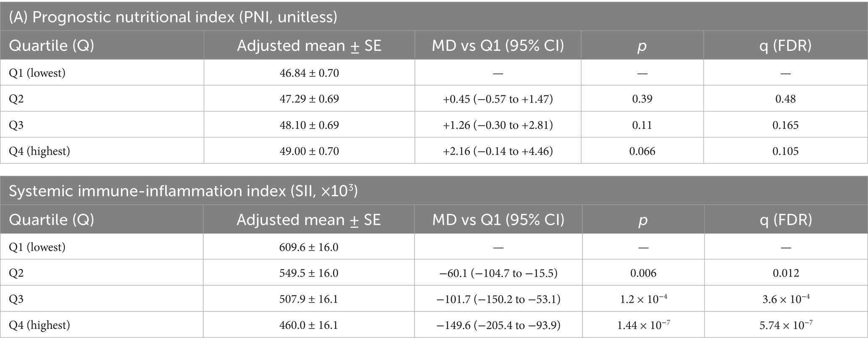868x345 pixels.
Task: Click the adjusted mean 49.00 ± 0.70 cell
Action: (309, 151)
